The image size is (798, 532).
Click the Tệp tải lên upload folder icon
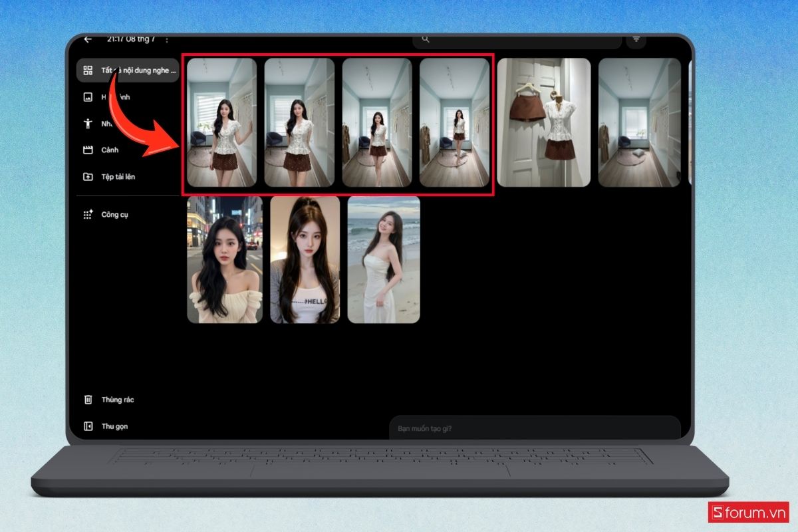coord(88,177)
